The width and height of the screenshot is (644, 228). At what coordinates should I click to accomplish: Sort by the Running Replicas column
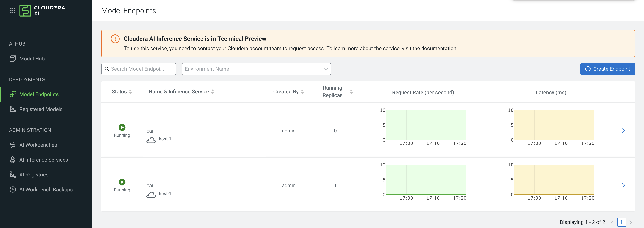351,92
